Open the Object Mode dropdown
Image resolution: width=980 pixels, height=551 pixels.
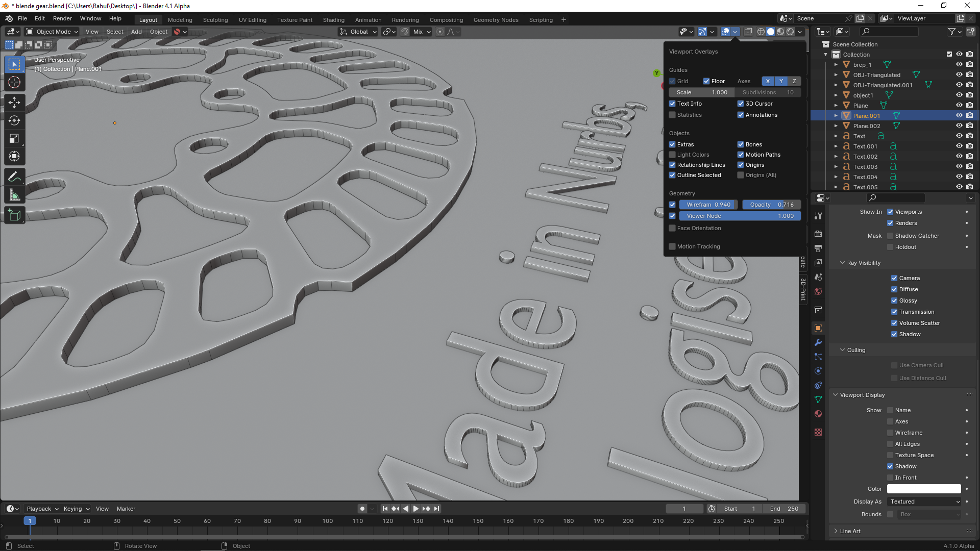(x=52, y=32)
